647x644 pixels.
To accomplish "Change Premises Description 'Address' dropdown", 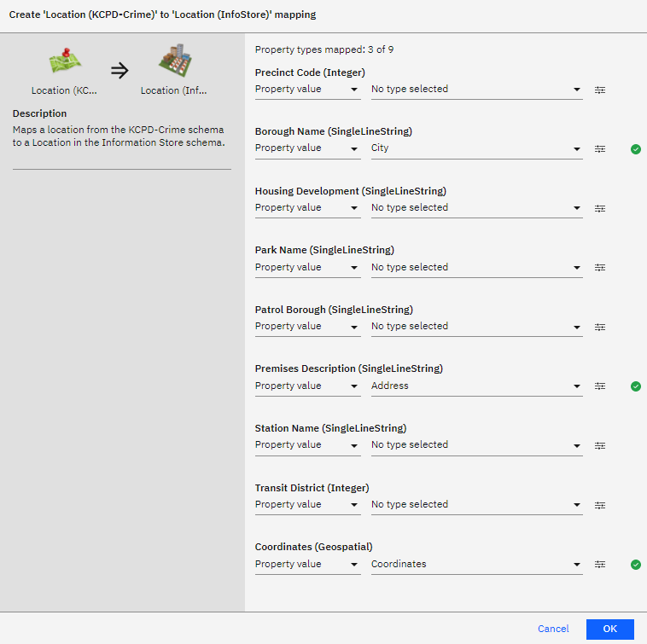I will click(476, 386).
